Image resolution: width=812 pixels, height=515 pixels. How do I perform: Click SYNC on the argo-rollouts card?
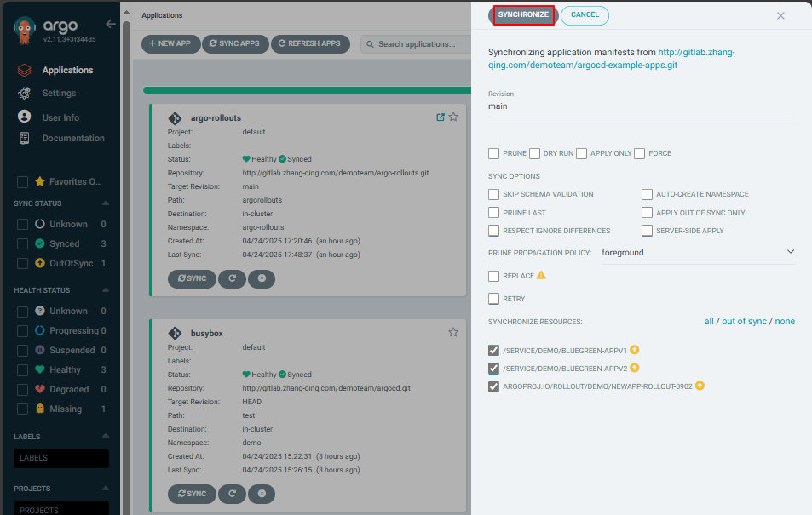[x=192, y=278]
